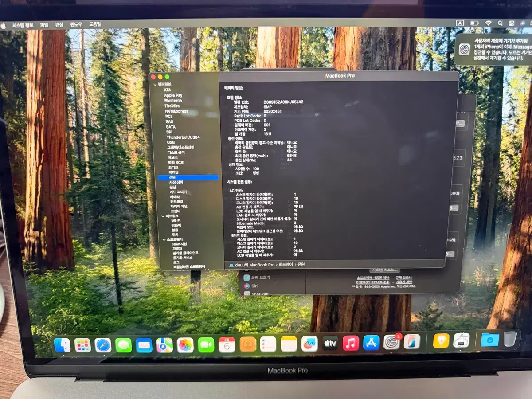Viewport: 532px width, 399px height.
Task: Open the Notes app in Dock
Action: [289, 344]
